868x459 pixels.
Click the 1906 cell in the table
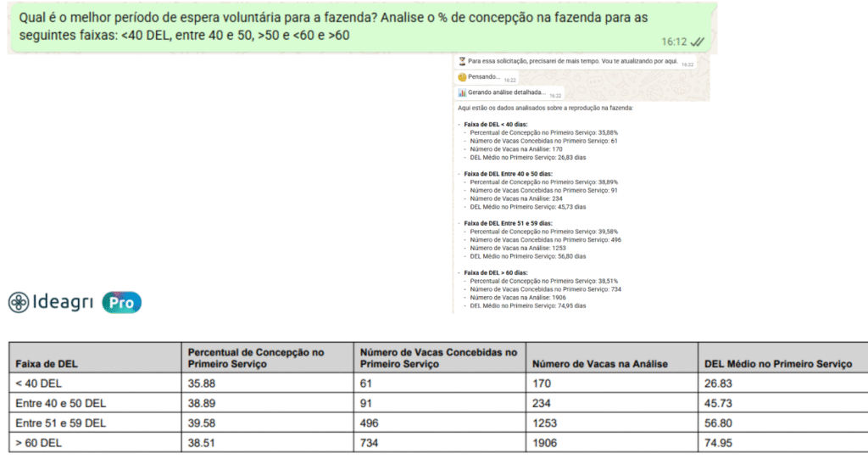tap(547, 443)
